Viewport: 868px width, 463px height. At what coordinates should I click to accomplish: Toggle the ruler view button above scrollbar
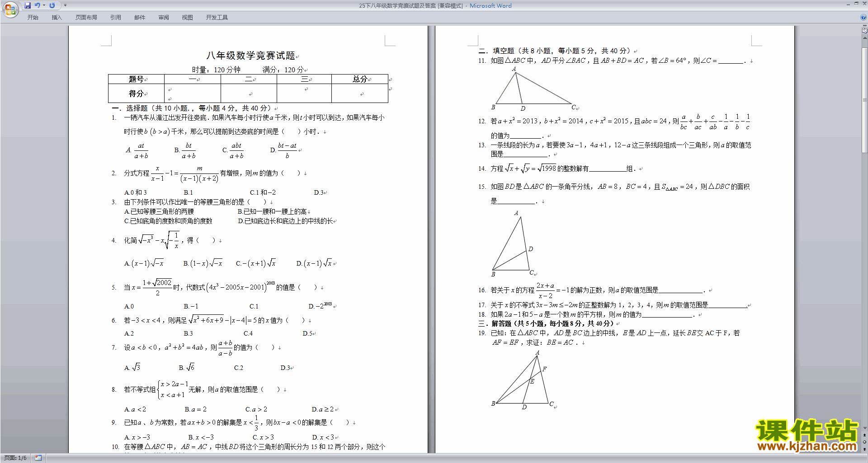[x=865, y=31]
